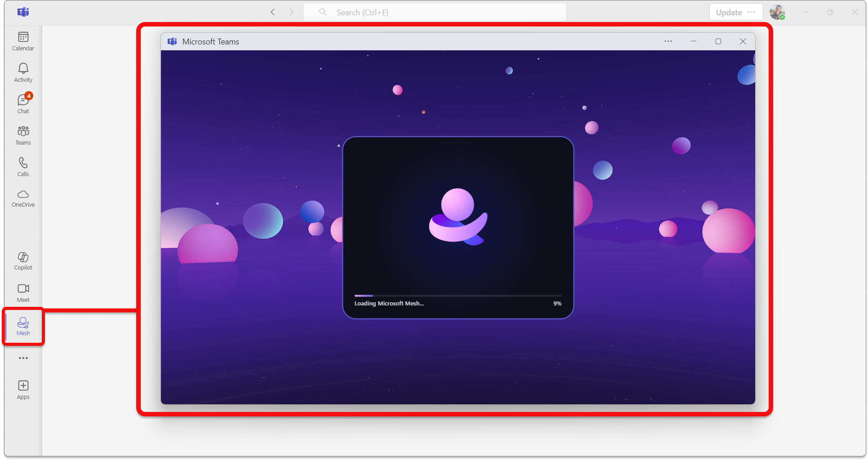Open the Update options chevron
Image resolution: width=868 pixels, height=460 pixels.
click(x=750, y=12)
